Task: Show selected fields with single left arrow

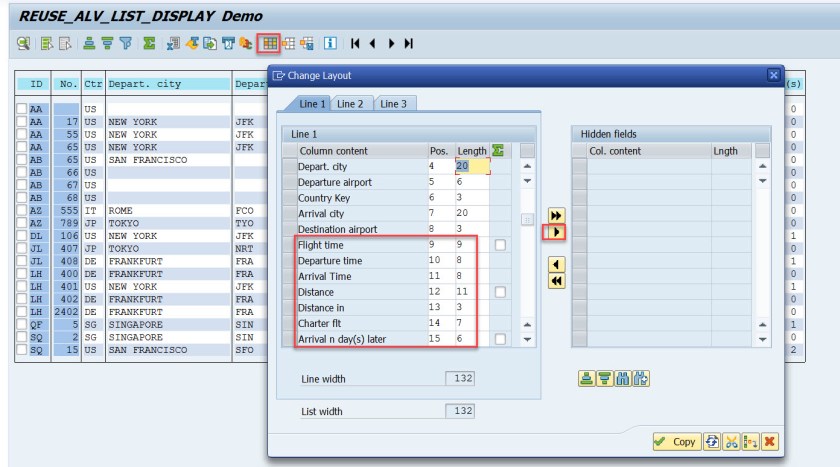Action: (x=556, y=265)
